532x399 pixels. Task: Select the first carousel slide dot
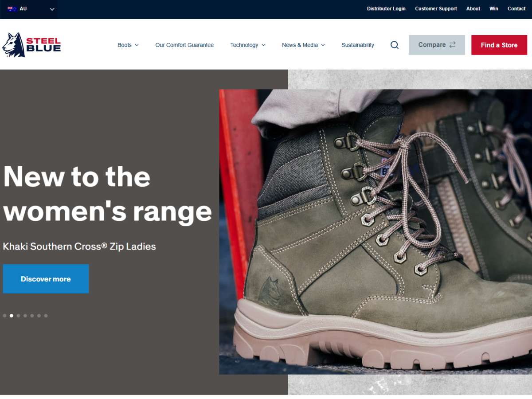[x=4, y=316]
